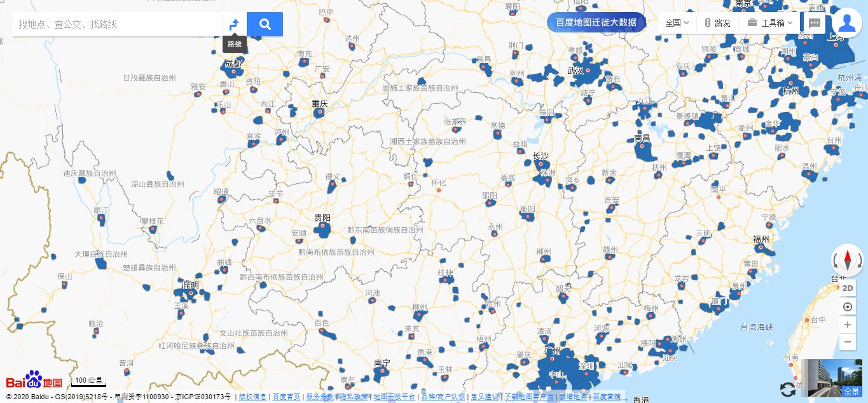The height and width of the screenshot is (403, 868).
Task: Open the 版权信息 footer link
Action: pyautogui.click(x=252, y=397)
